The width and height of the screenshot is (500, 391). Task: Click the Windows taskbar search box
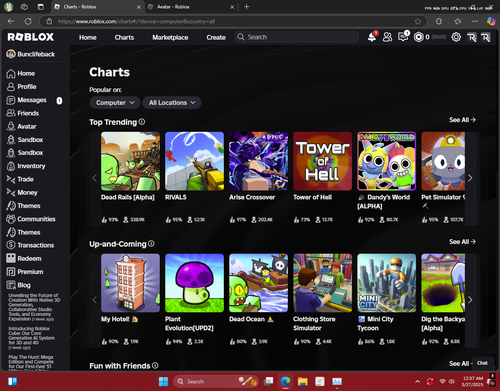coord(215,381)
